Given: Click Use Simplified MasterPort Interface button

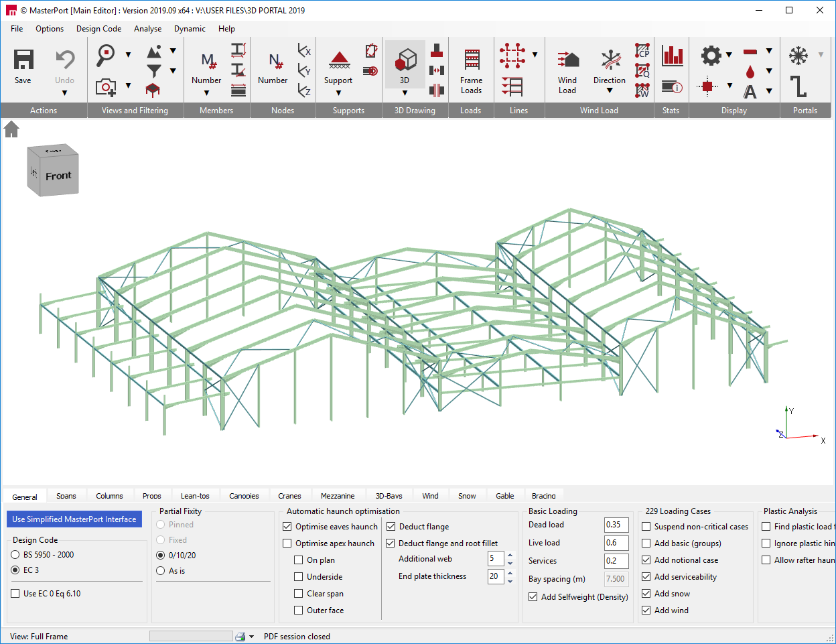Looking at the screenshot, I should pos(74,519).
